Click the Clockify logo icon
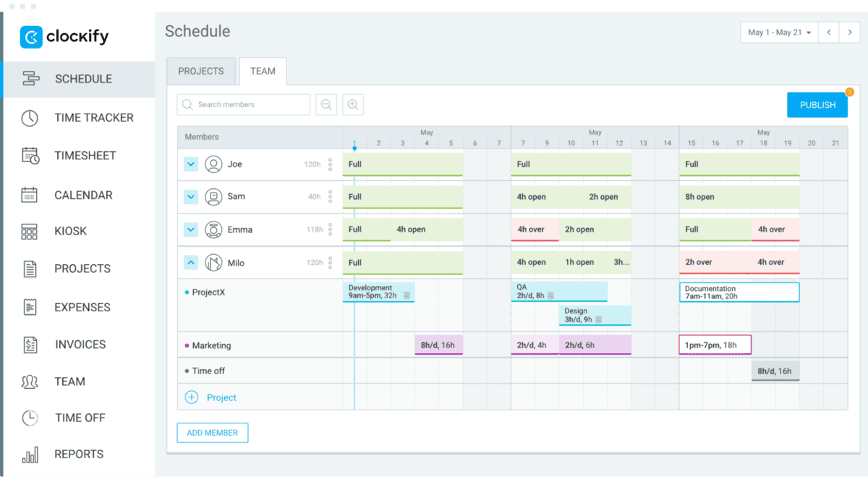The height and width of the screenshot is (477, 868). click(31, 37)
